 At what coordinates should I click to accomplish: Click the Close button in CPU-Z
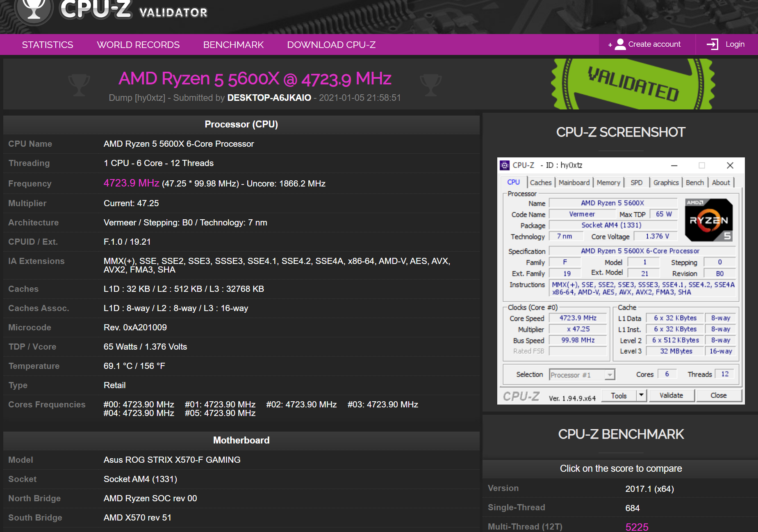pyautogui.click(x=719, y=396)
